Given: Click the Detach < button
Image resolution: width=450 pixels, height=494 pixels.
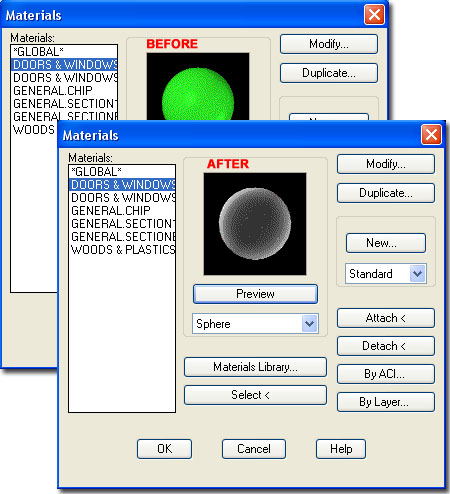Looking at the screenshot, I should (x=386, y=346).
